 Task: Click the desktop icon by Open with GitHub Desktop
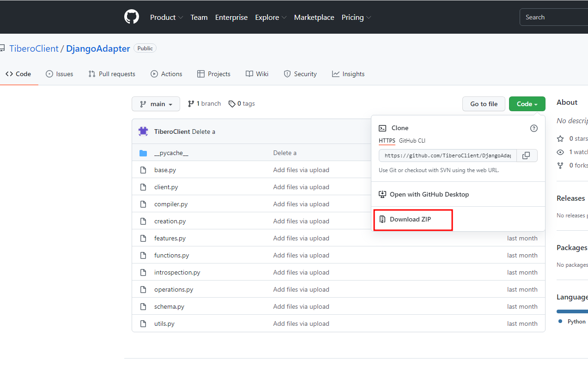click(x=382, y=194)
